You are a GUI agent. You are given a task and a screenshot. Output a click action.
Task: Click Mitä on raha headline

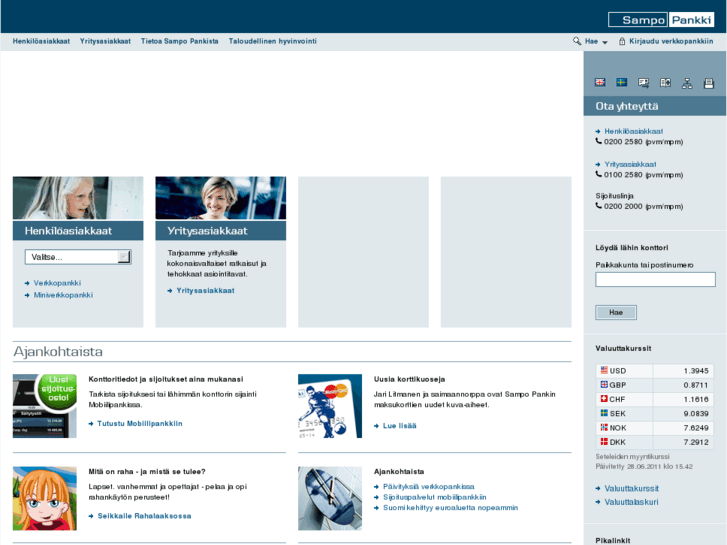point(147,471)
